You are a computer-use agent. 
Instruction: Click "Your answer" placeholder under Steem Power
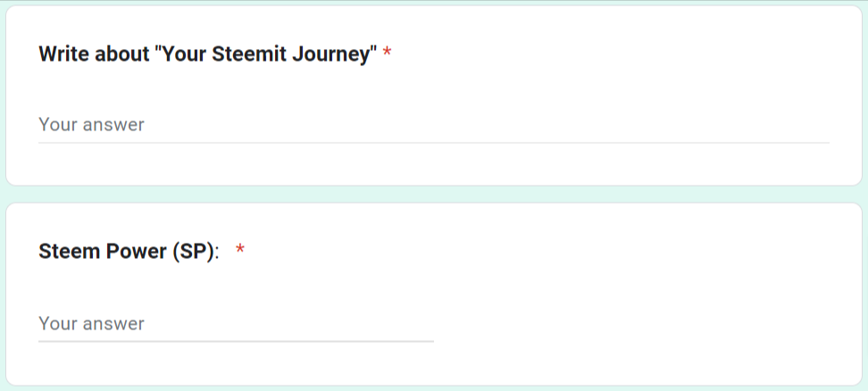pyautogui.click(x=91, y=323)
